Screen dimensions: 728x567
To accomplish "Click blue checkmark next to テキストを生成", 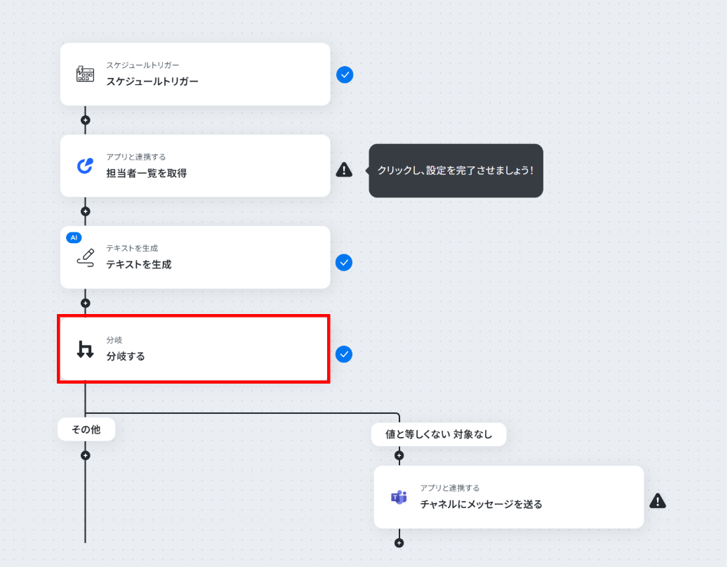I will coord(344,263).
